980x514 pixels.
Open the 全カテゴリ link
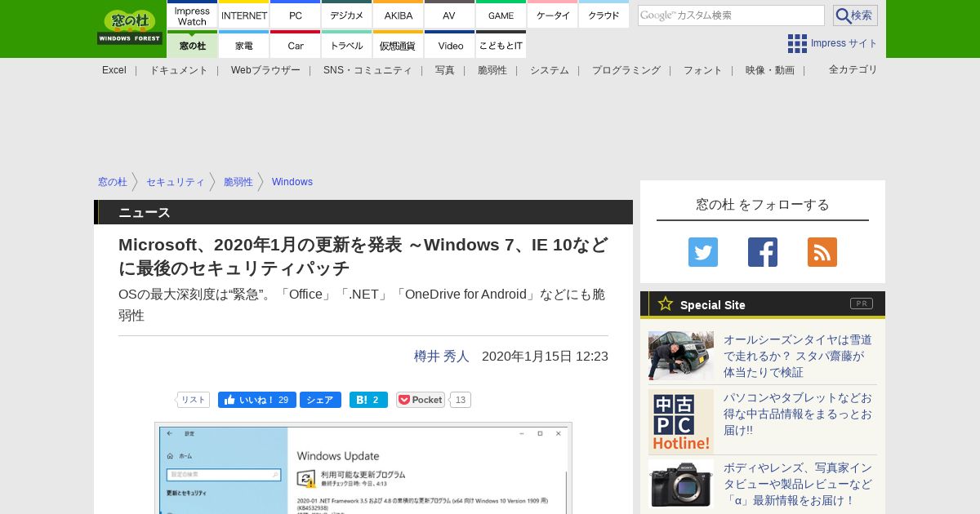tap(853, 69)
